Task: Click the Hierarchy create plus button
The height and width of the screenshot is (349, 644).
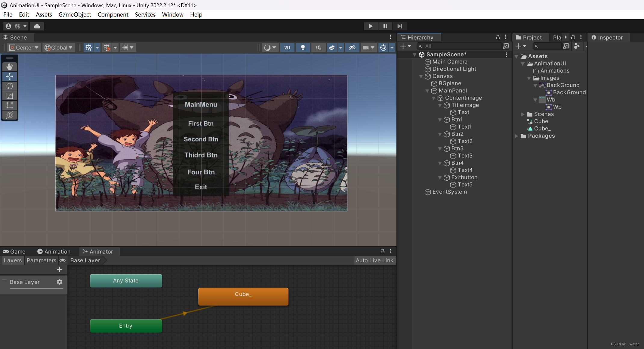Action: click(x=405, y=46)
